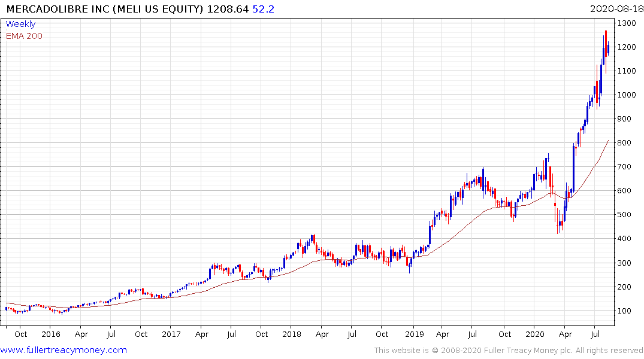Click the 1000 price axis label

click(627, 95)
